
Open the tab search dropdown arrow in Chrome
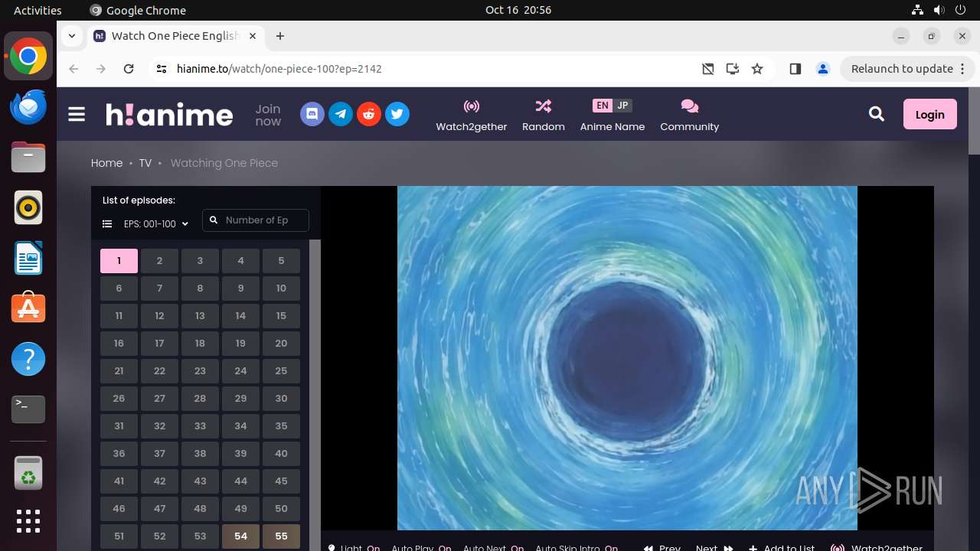[x=71, y=36]
